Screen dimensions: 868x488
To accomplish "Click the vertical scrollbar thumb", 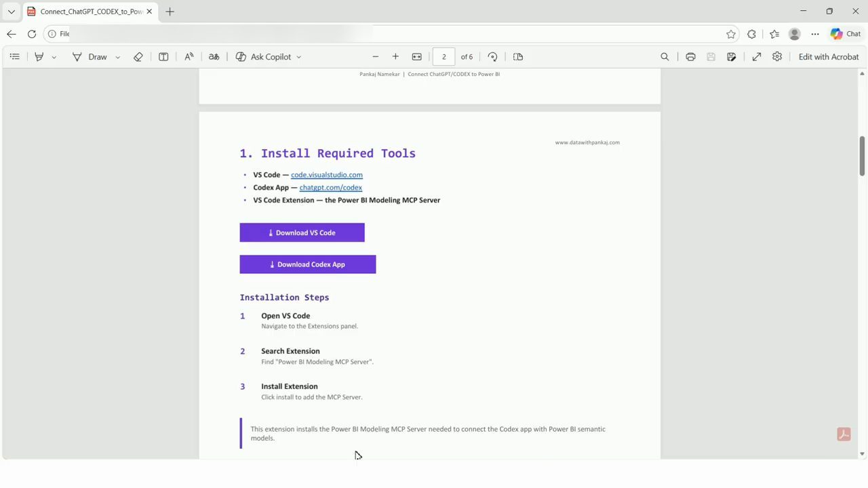I will pos(863,155).
